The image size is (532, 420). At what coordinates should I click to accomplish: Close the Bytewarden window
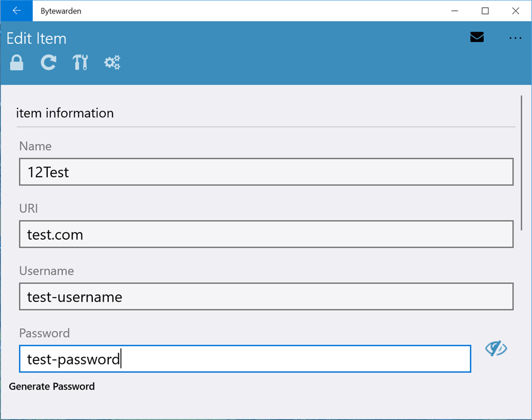point(515,11)
